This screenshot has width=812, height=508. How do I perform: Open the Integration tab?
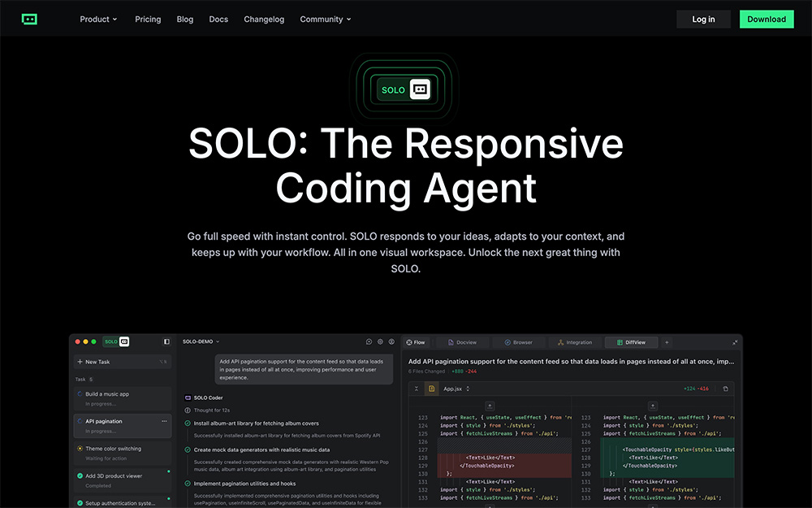click(x=575, y=342)
